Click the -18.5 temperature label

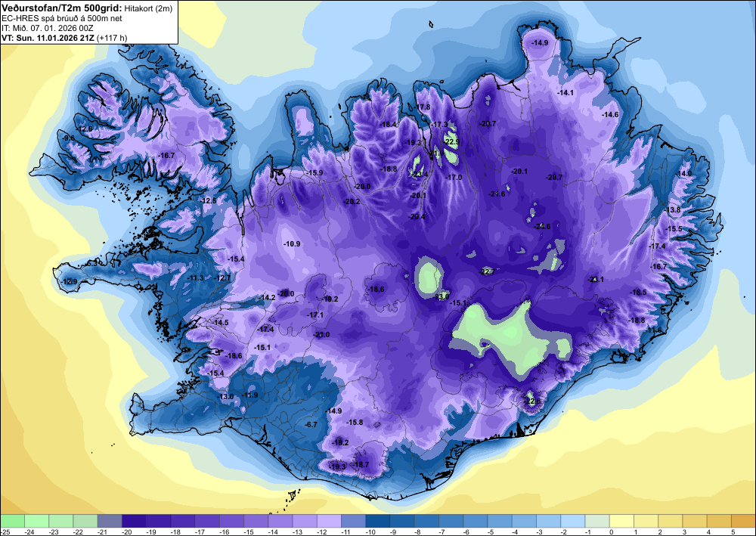[638, 292]
